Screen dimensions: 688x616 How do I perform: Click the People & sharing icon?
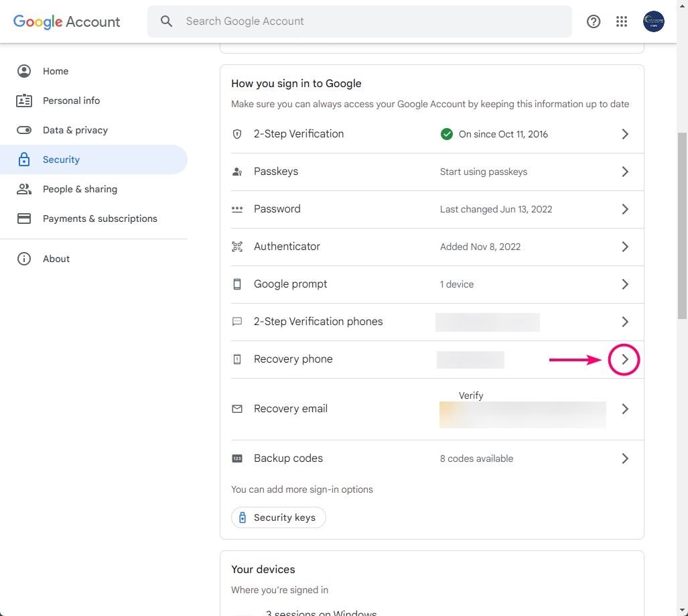coord(24,189)
